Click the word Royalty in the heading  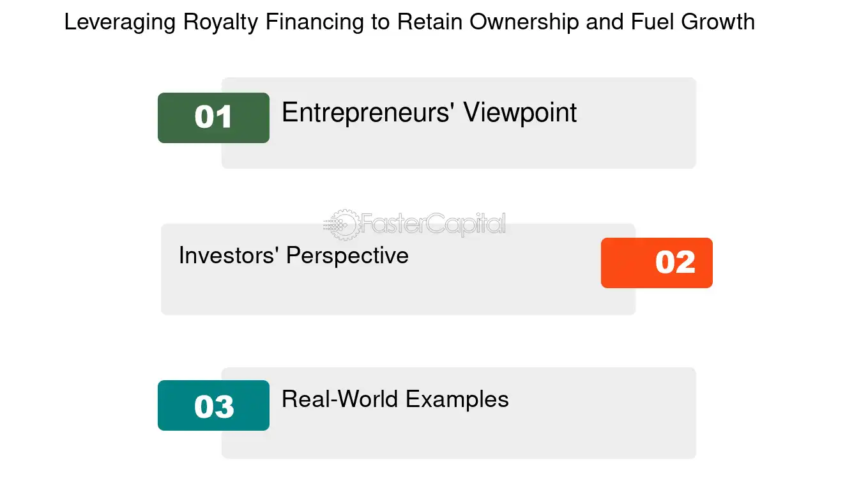tap(220, 23)
